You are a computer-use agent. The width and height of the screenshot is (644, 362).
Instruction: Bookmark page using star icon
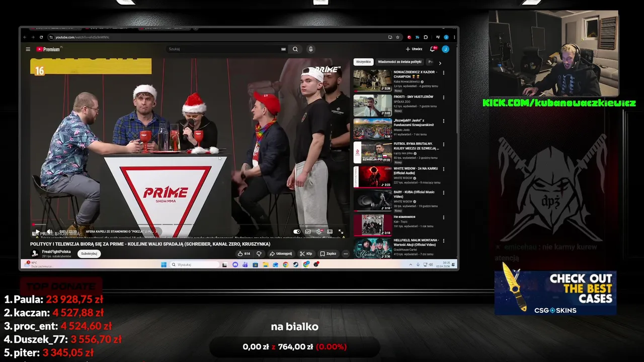click(x=397, y=37)
